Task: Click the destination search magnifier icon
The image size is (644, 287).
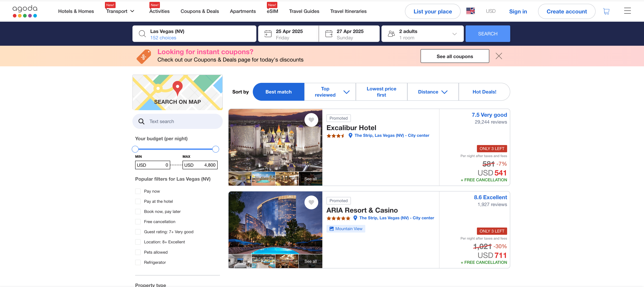Action: [x=142, y=34]
